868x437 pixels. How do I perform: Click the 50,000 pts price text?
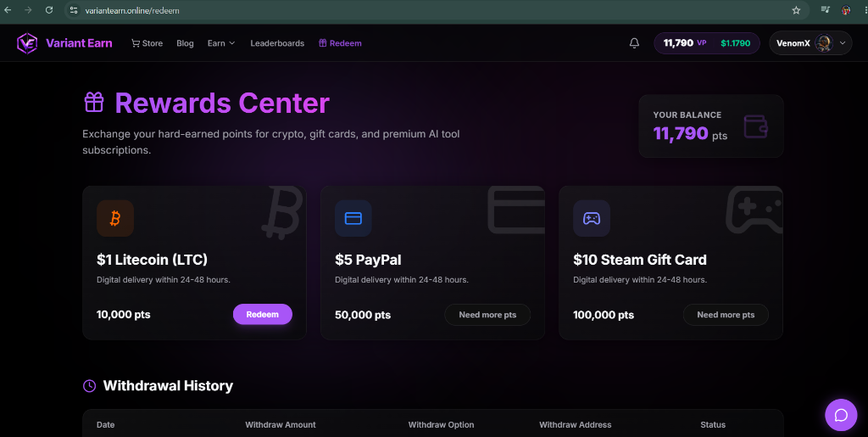[x=363, y=315]
